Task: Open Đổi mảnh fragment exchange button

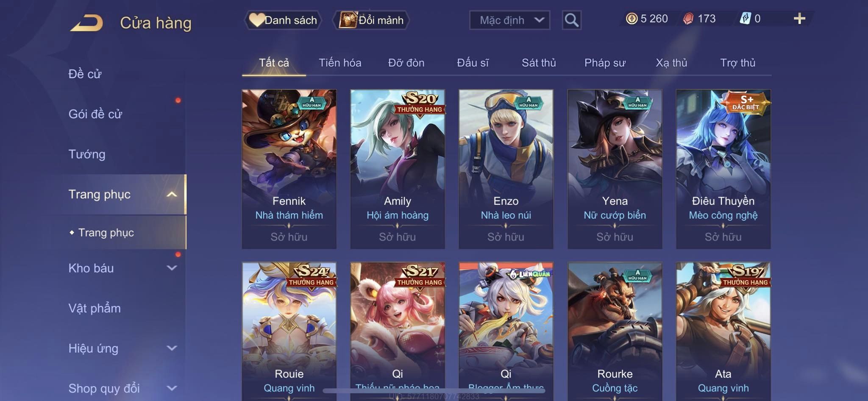Action: (371, 20)
